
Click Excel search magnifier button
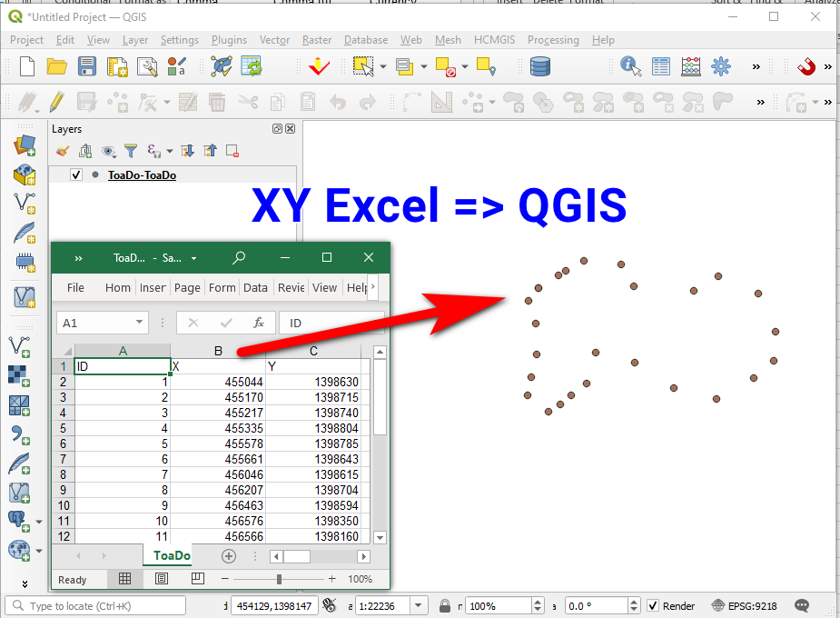[239, 258]
